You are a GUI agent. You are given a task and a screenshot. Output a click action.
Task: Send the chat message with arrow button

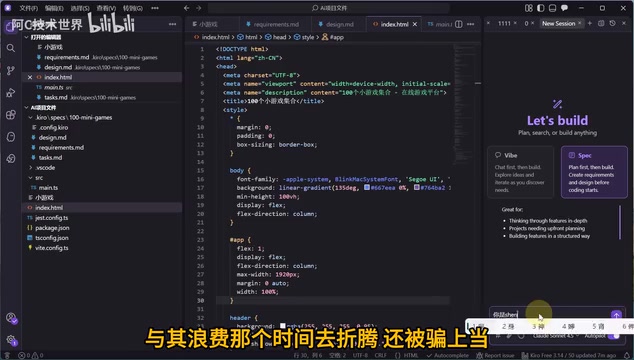[x=616, y=315]
